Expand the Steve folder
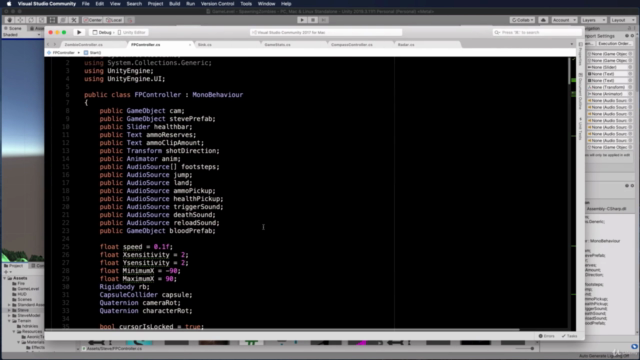Image resolution: width=640 pixels, height=360 pixels. pos(9,310)
